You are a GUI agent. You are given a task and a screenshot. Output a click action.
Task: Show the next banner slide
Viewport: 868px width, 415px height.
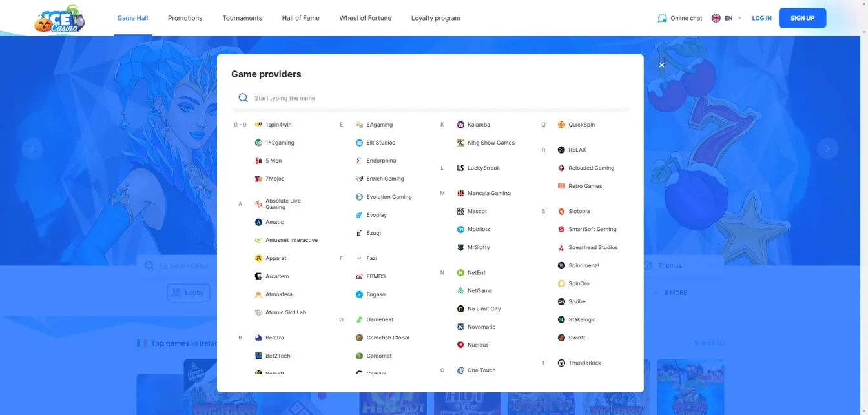click(x=827, y=149)
